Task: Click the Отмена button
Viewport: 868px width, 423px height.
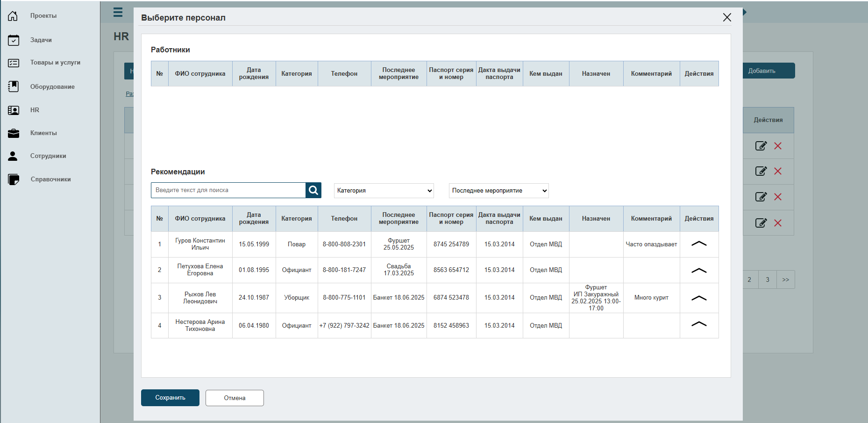Action: (235, 398)
